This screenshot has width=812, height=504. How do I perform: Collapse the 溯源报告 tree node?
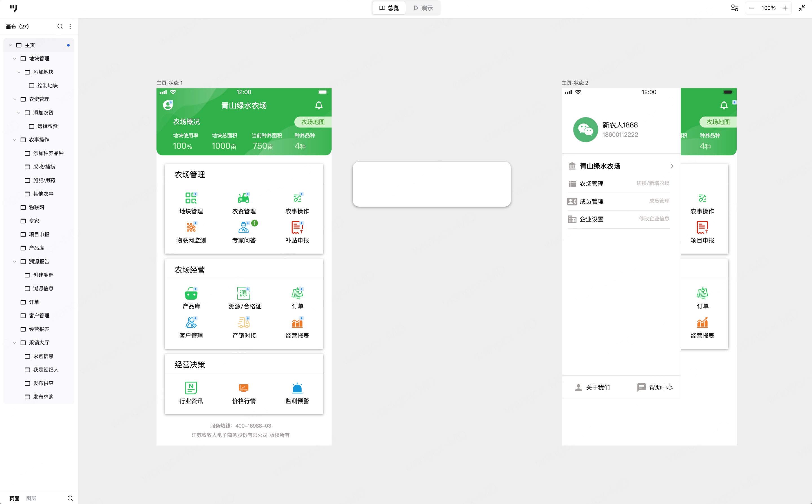click(15, 262)
